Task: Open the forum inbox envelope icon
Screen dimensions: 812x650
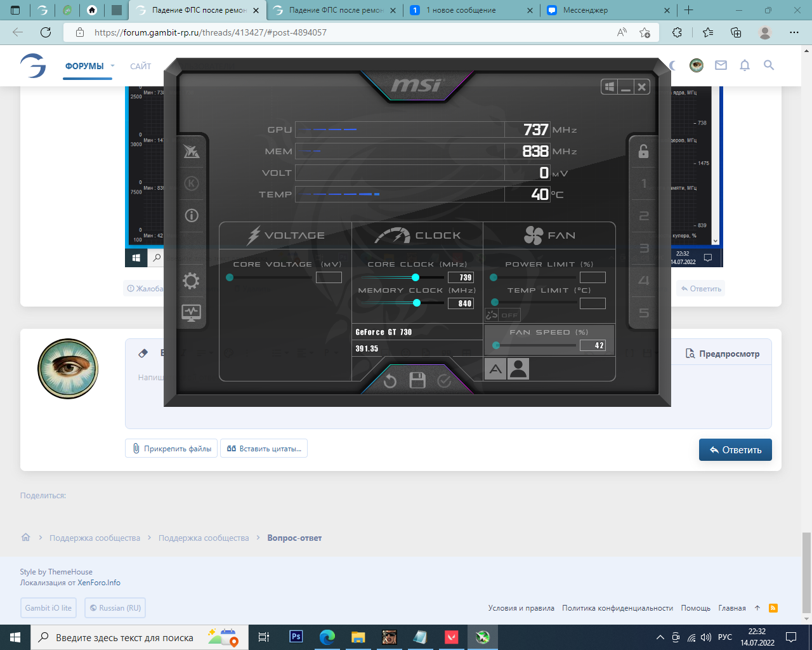Action: click(x=721, y=65)
